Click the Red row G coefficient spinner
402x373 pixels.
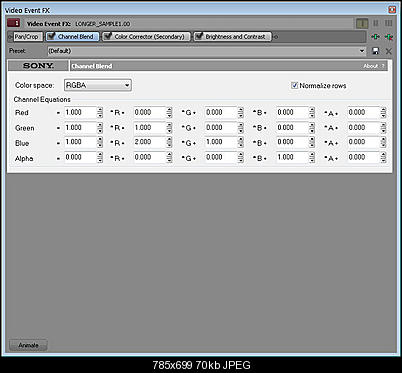[170, 112]
